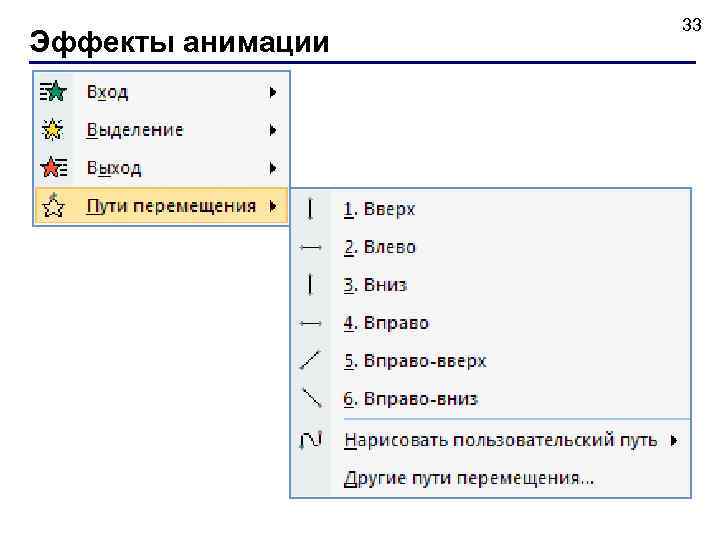Open the Нарисовать пользовательский путь submenu arrow
Image resolution: width=720 pixels, height=540 pixels.
click(x=674, y=440)
